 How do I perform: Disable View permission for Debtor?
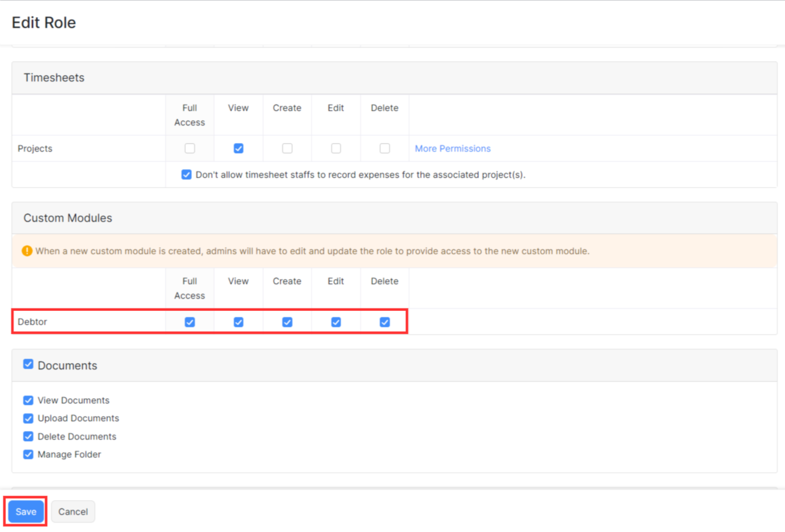pyautogui.click(x=238, y=321)
